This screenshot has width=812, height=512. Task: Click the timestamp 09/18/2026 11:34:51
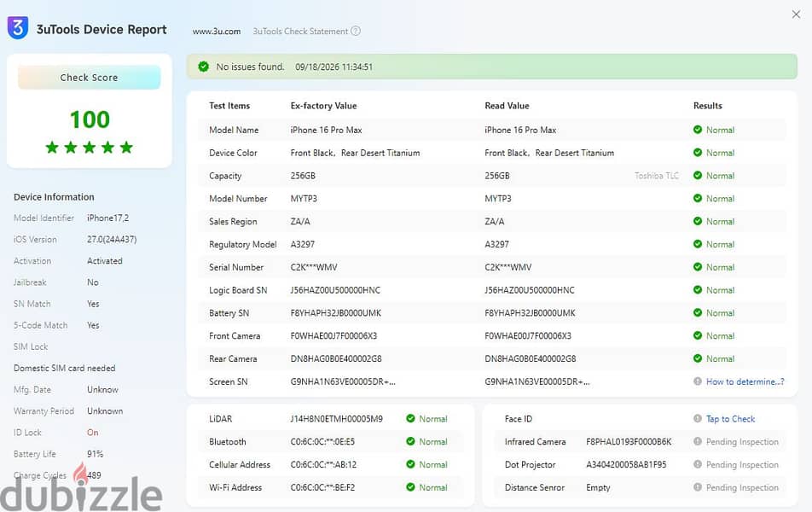tap(334, 67)
